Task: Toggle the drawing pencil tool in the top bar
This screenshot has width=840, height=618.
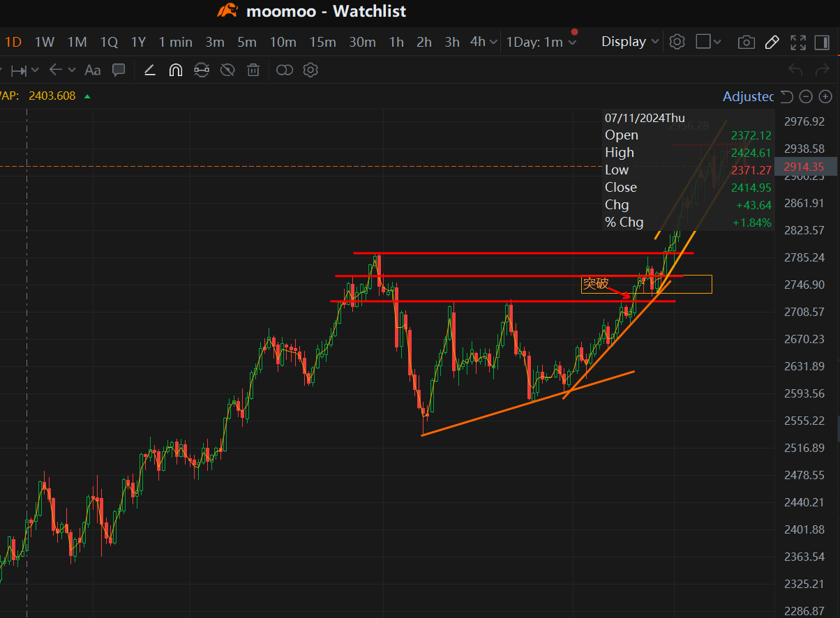Action: click(772, 42)
